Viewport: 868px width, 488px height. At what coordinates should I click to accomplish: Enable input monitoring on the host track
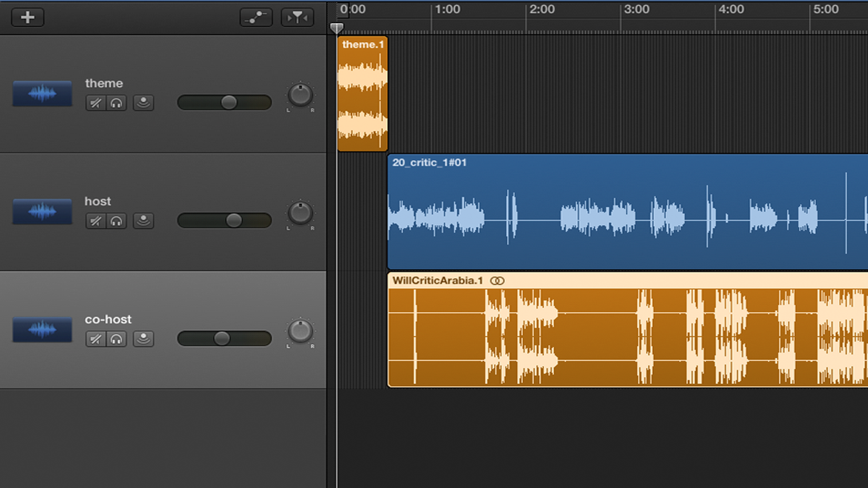tap(143, 221)
